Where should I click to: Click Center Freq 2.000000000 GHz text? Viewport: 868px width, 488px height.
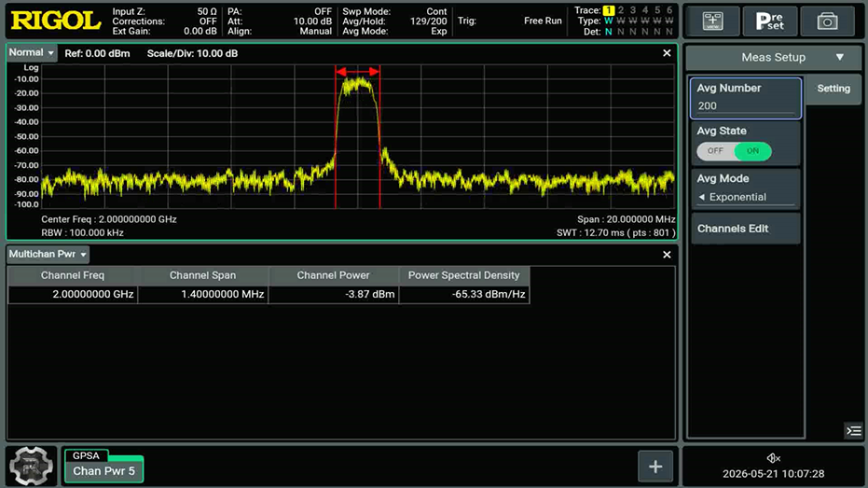coord(109,219)
